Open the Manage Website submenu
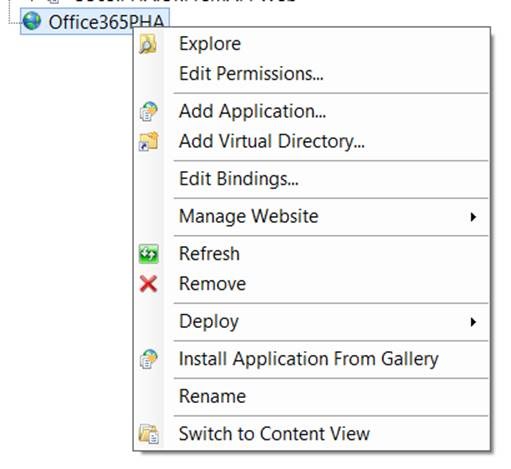The width and height of the screenshot is (511, 469). 249,217
